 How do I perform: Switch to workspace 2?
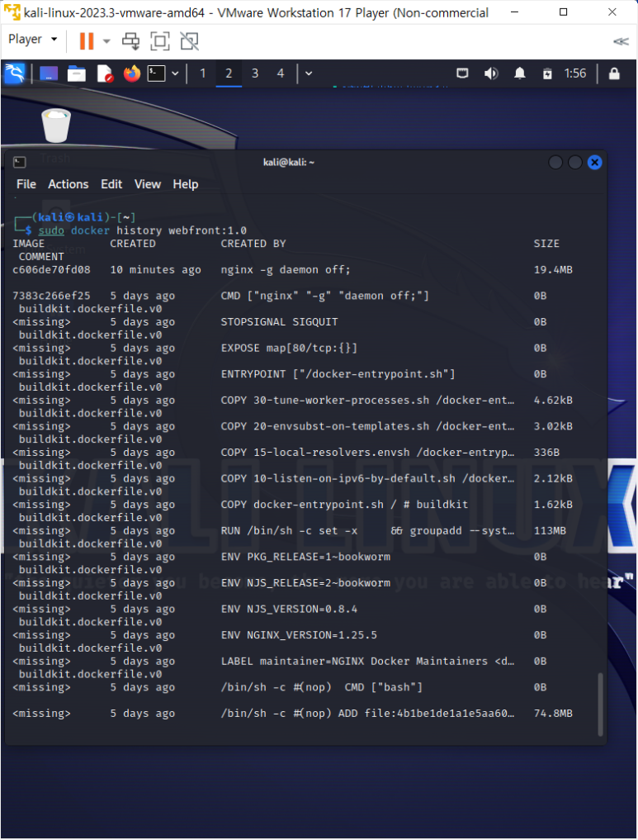229,74
